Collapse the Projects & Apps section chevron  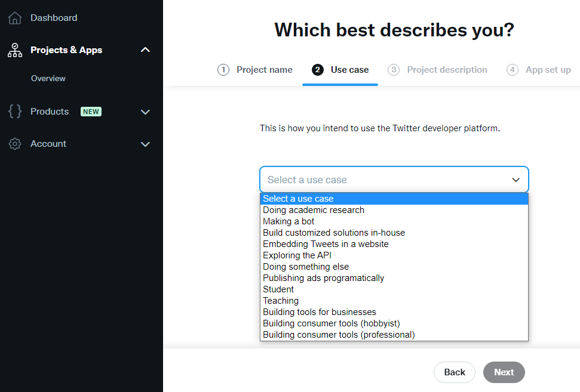click(x=145, y=50)
